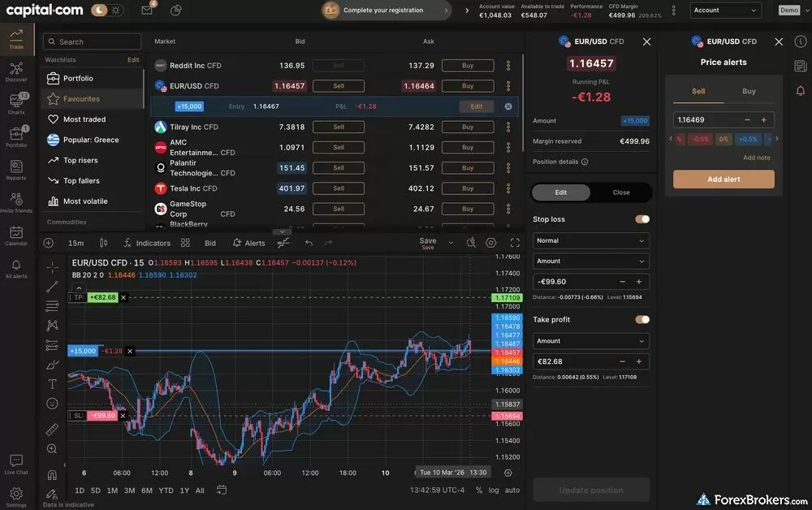Open Settings gear in sidebar
Screen dimensions: 812x510
pyautogui.click(x=16, y=497)
